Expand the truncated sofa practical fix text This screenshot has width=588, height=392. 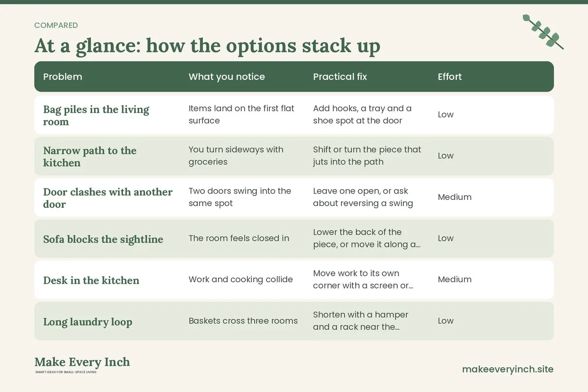[367, 238]
